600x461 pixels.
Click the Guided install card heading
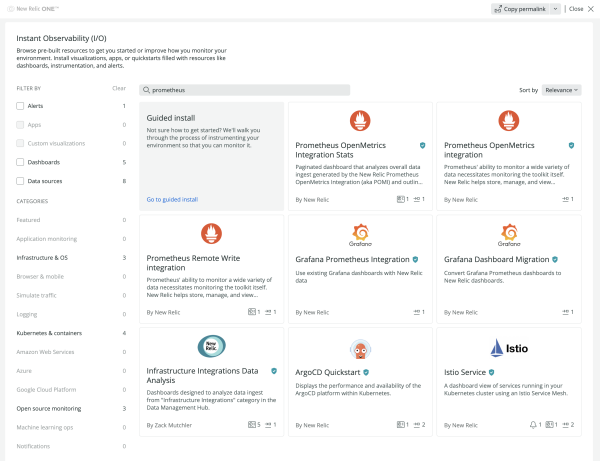tap(171, 118)
